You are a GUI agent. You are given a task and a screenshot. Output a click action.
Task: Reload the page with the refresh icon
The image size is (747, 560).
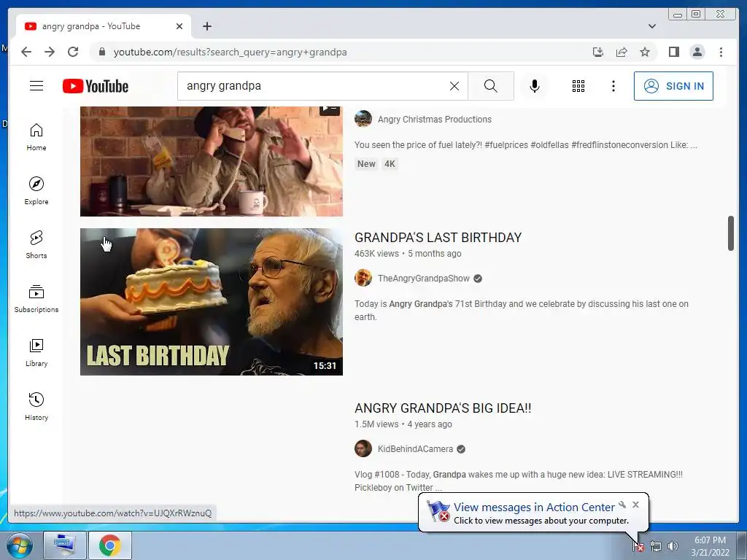[73, 52]
